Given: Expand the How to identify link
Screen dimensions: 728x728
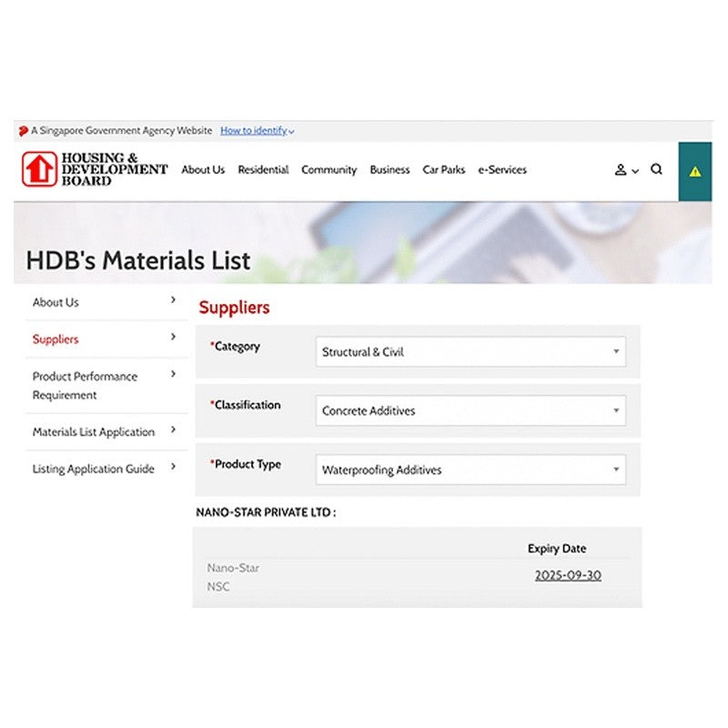Looking at the screenshot, I should point(257,131).
